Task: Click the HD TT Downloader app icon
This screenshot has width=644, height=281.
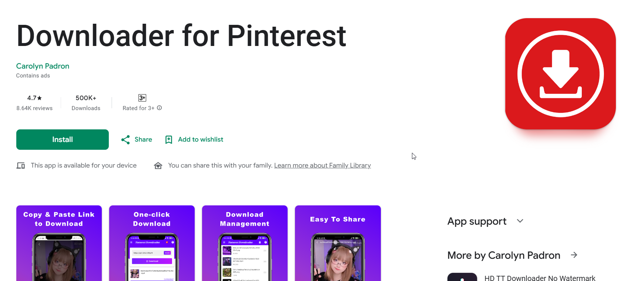Action: tap(462, 277)
